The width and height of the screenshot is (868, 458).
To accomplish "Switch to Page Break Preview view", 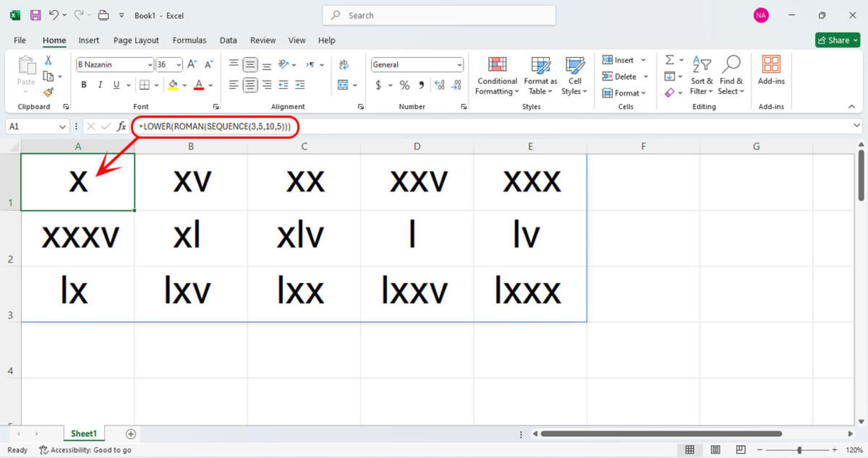I will 741,449.
